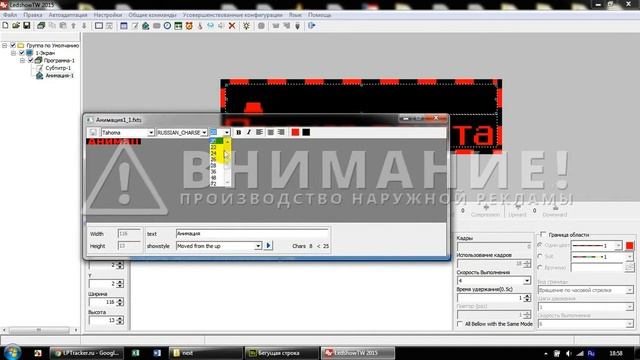Align text left in Анимация editor
Screen dimensions: 640x360
[x=259, y=132]
